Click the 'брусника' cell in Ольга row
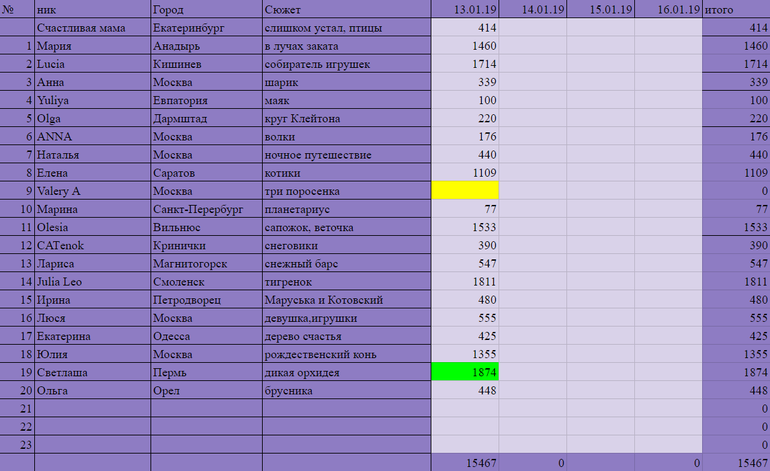The width and height of the screenshot is (770, 471). pos(345,390)
